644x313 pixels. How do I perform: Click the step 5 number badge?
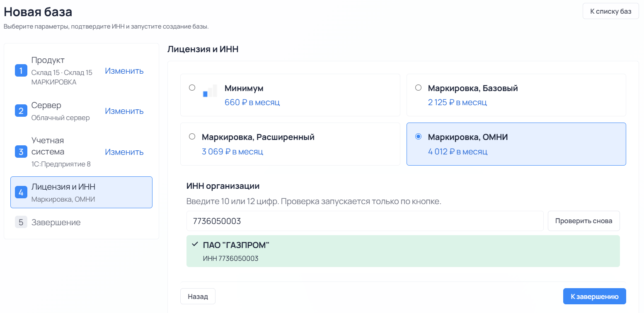(x=21, y=222)
